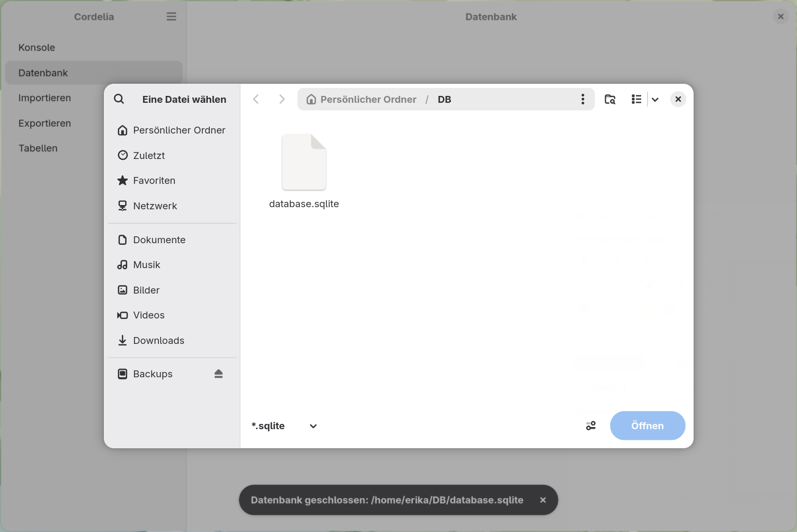
Task: Close the Cordelia main window
Action: point(781,16)
